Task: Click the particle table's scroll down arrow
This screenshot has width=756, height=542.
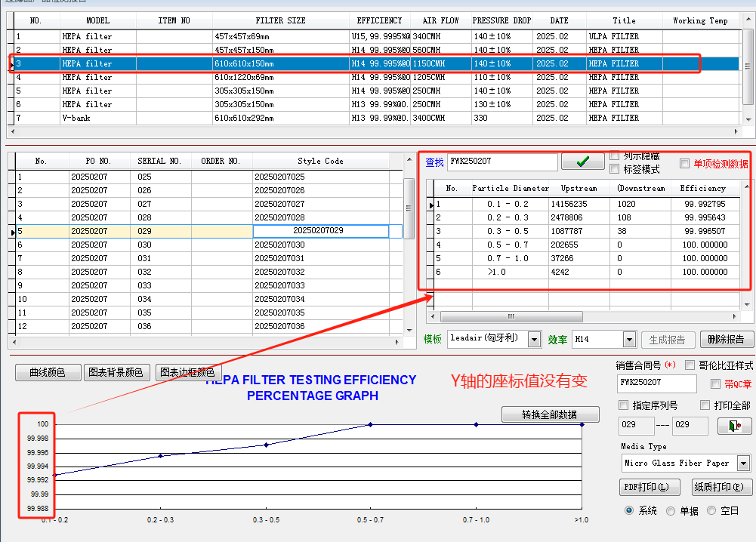Action: 747,304
